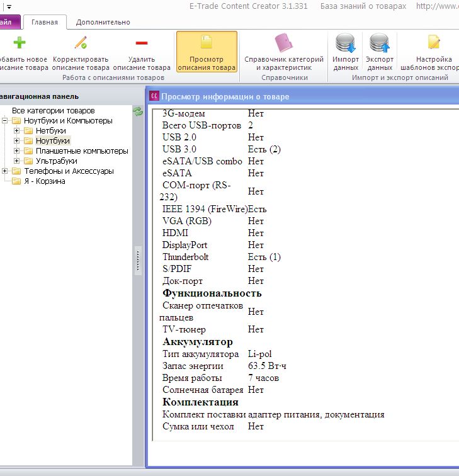Click the Ультрабуки folder icon

[28, 161]
